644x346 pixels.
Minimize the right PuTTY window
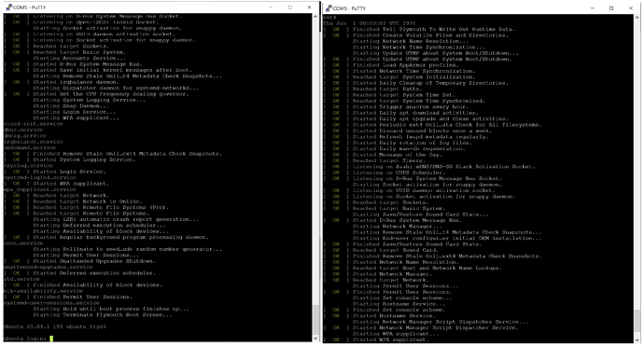(593, 8)
